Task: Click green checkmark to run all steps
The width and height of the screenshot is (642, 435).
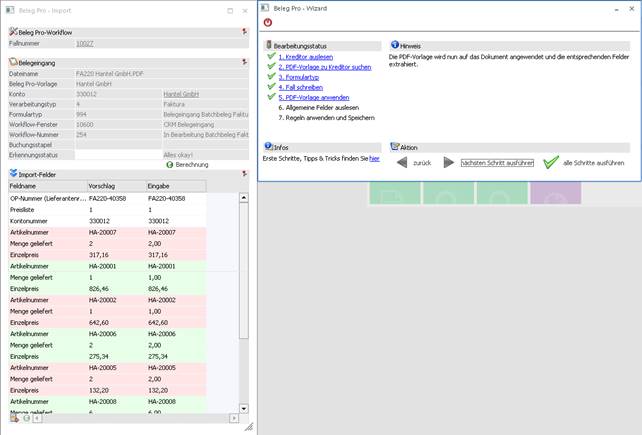Action: click(550, 162)
